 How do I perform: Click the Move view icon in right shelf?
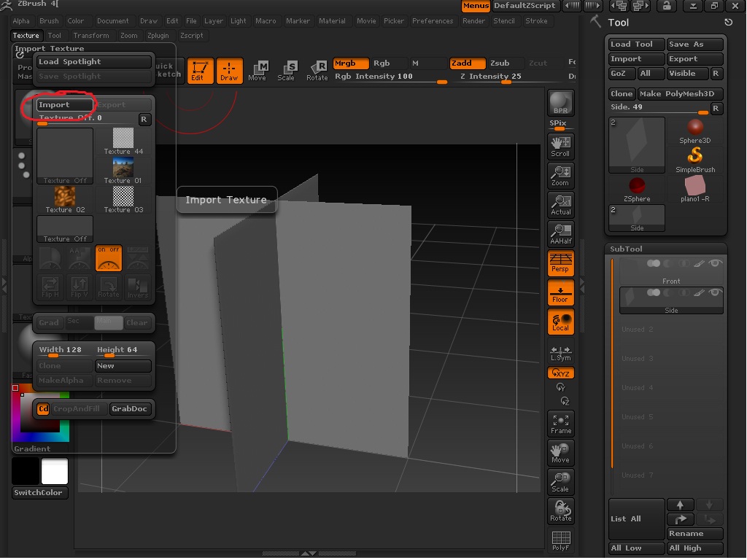[x=561, y=452]
